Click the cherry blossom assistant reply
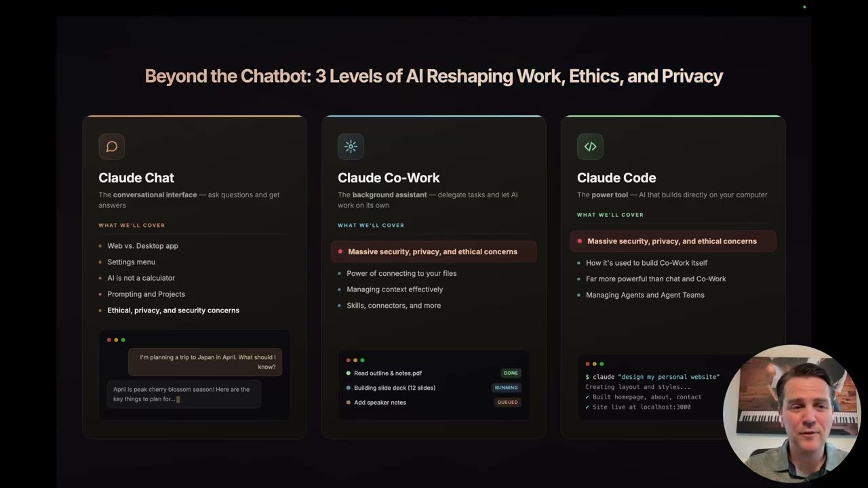This screenshot has height=488, width=868. click(184, 394)
